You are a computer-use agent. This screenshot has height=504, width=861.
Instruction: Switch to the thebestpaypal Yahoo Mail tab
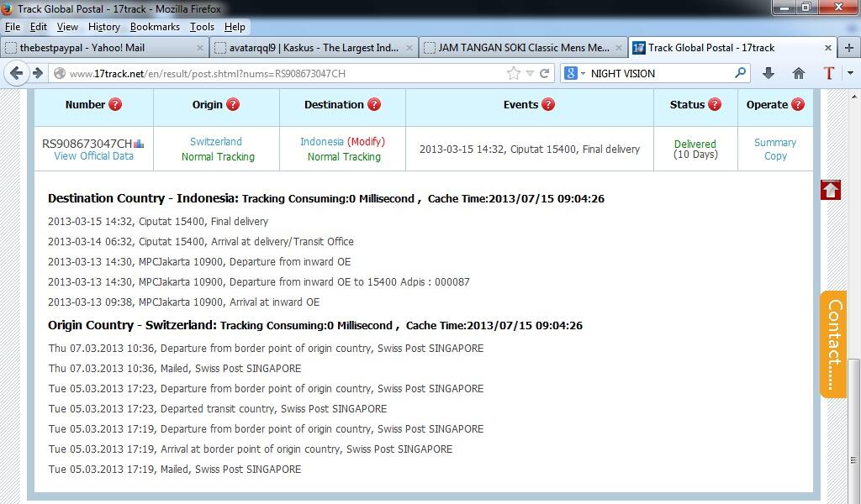(104, 48)
